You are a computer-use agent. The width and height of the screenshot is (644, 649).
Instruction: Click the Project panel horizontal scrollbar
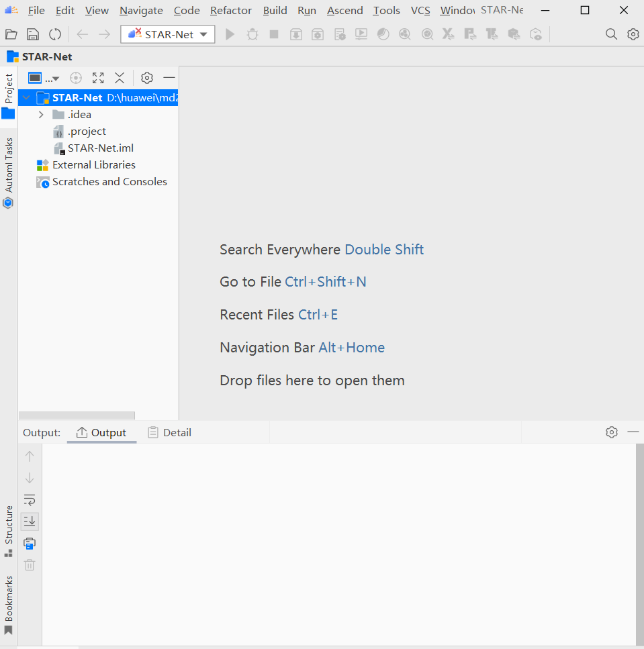point(77,415)
